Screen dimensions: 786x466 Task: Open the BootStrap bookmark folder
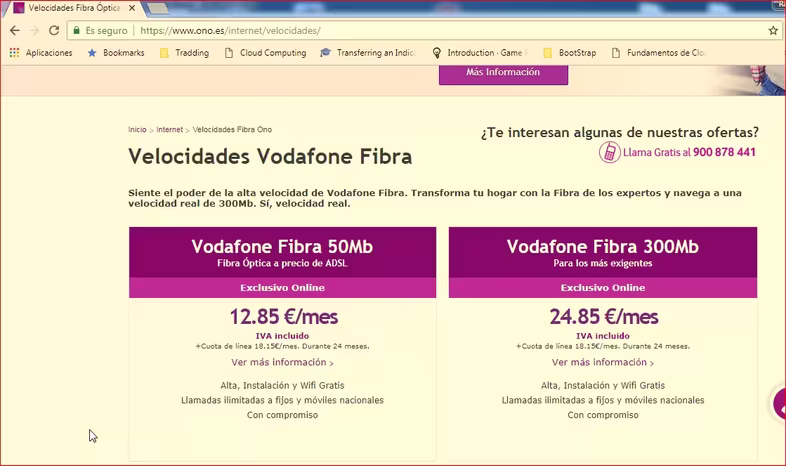pos(570,53)
